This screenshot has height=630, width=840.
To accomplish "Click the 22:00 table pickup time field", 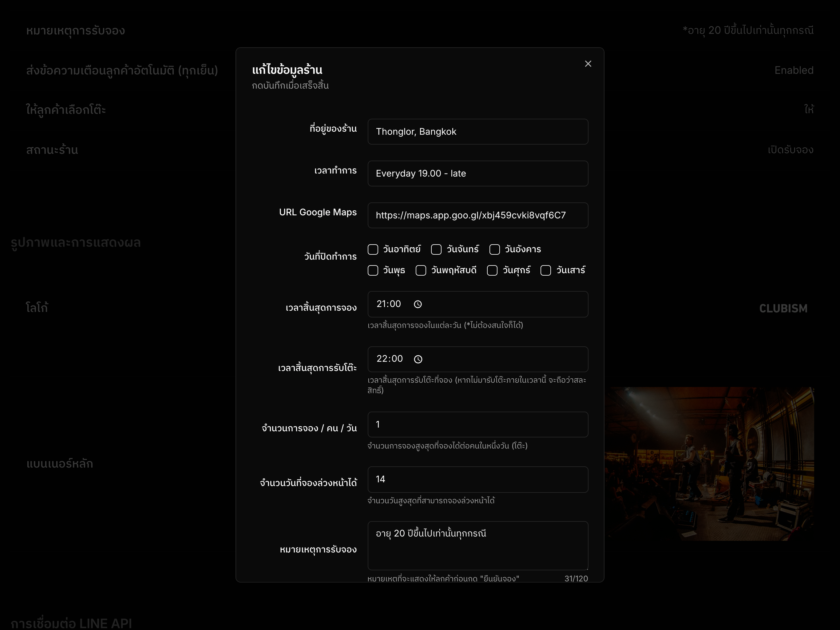I will point(478,359).
